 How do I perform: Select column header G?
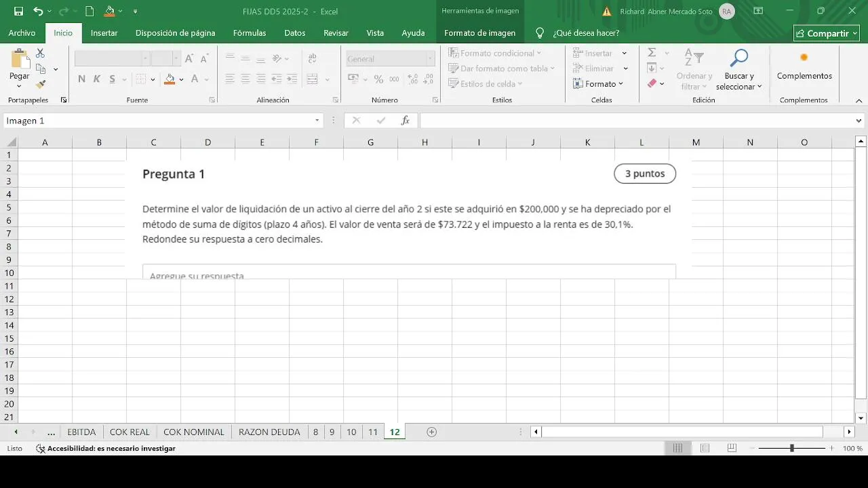pos(370,142)
